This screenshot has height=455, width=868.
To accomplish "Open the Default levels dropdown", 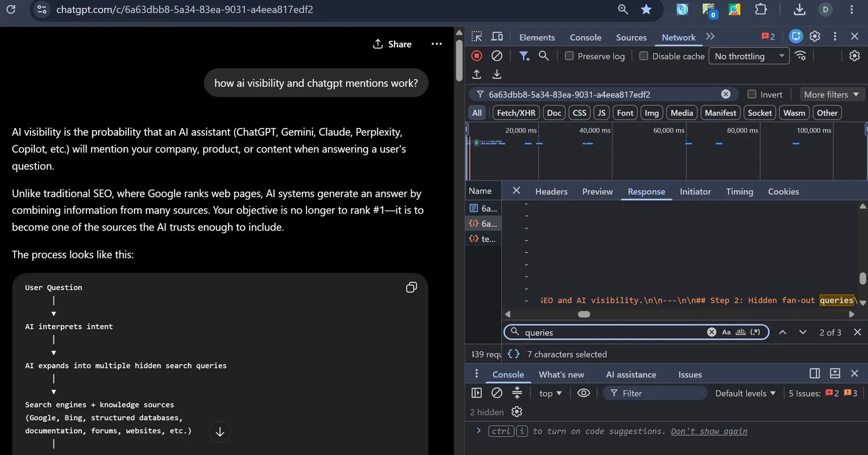I will (745, 393).
